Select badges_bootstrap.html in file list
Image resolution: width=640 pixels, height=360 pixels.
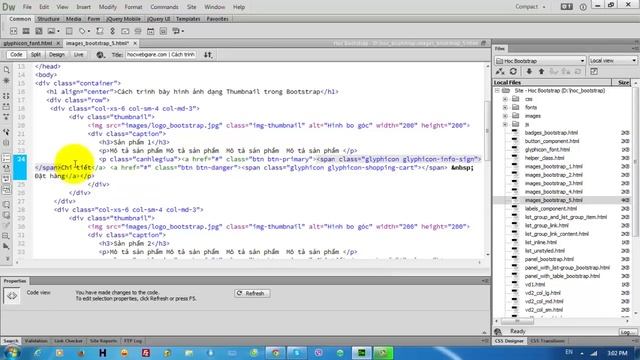point(551,133)
